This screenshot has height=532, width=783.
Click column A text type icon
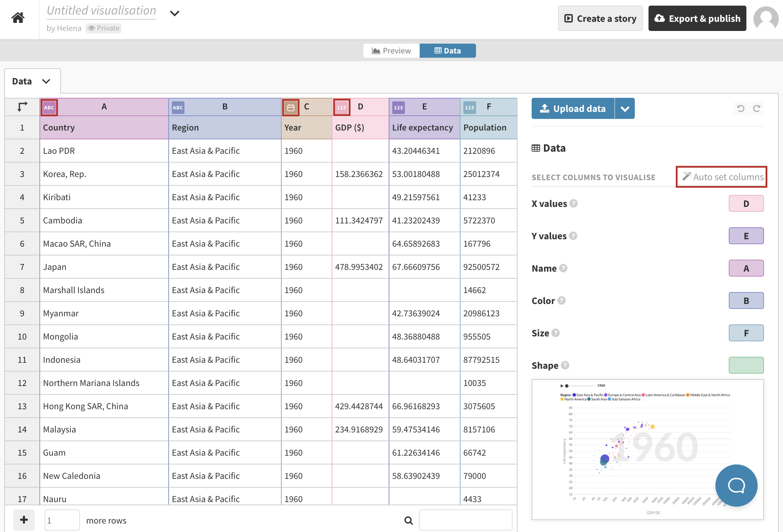pos(49,107)
